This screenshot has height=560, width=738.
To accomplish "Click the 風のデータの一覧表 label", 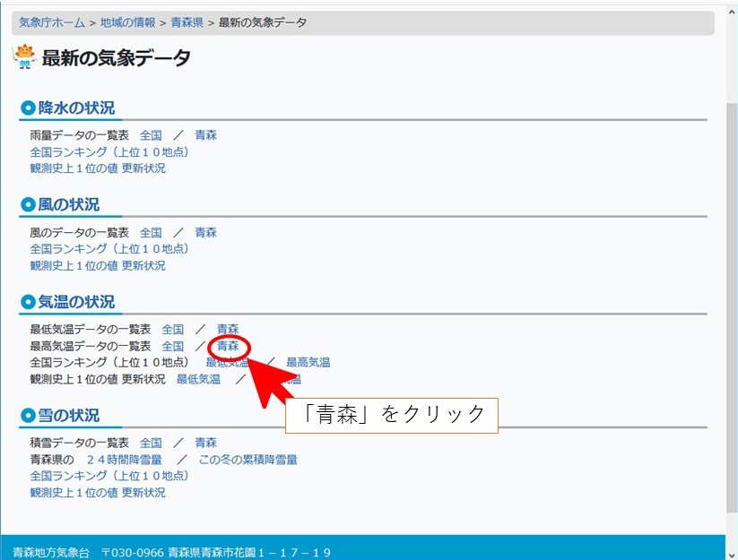I will tap(79, 232).
